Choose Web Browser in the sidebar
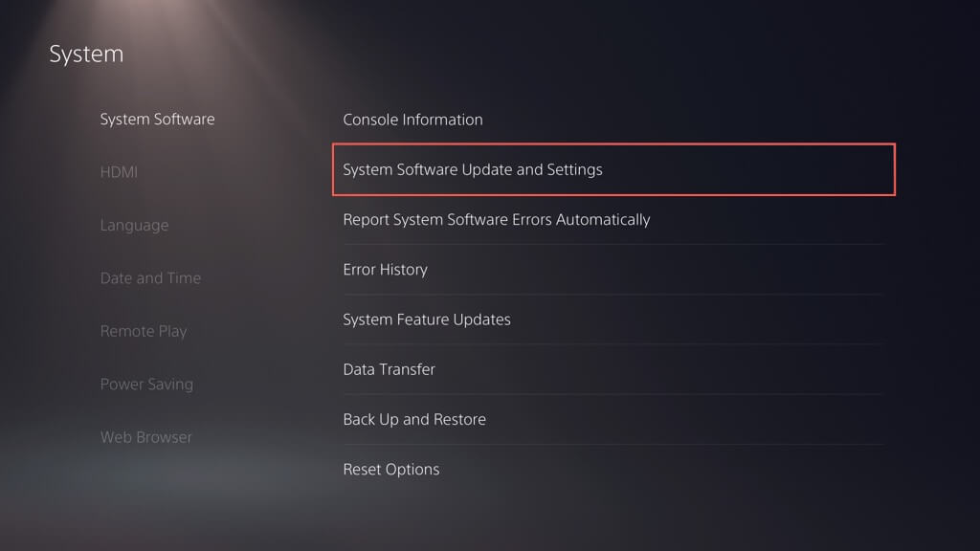This screenshot has height=551, width=980. point(145,437)
